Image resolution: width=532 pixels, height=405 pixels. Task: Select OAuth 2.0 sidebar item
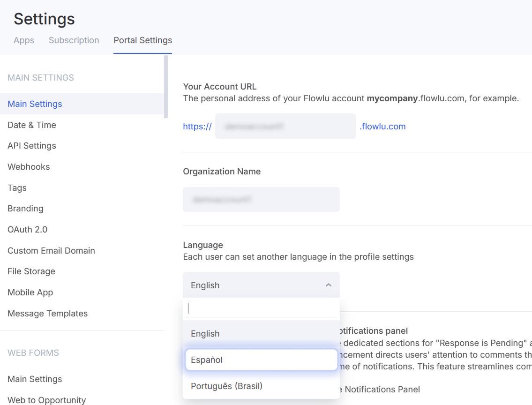tap(27, 230)
